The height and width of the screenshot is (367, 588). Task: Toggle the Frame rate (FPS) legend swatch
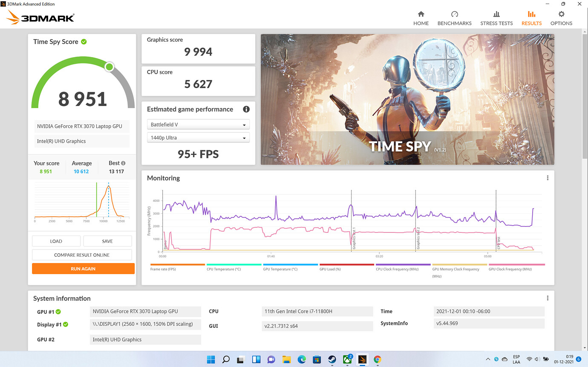[177, 265]
